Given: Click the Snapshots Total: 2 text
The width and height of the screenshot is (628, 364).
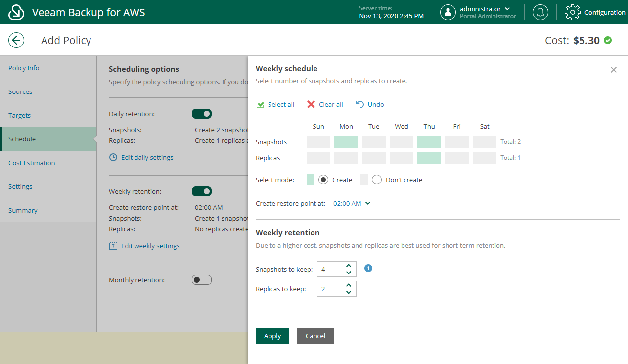Looking at the screenshot, I should point(511,142).
